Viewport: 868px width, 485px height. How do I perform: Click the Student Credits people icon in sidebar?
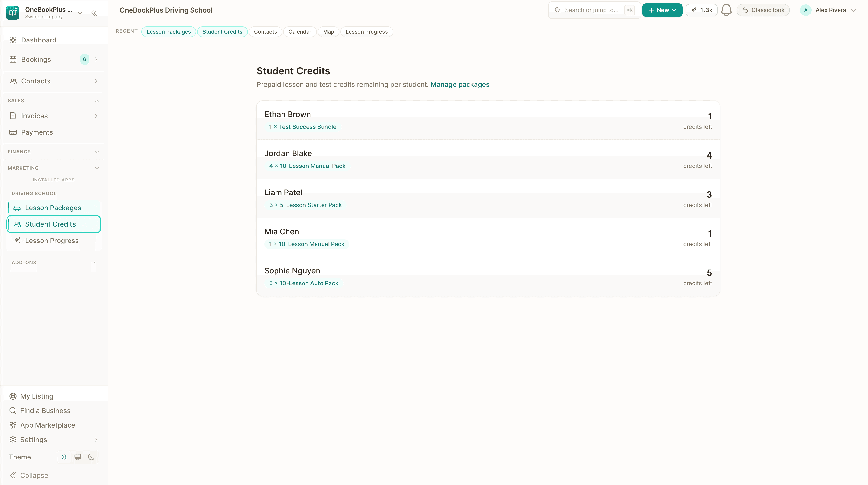(x=17, y=224)
